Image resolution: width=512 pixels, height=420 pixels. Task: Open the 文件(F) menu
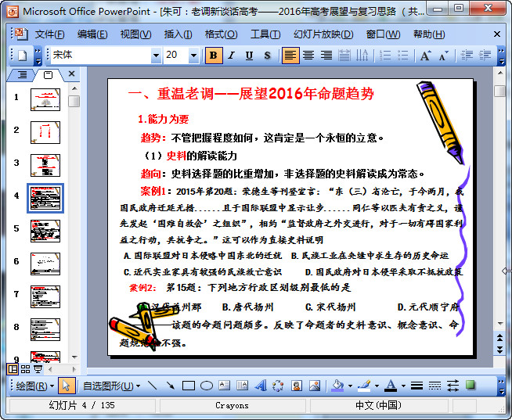(49, 34)
